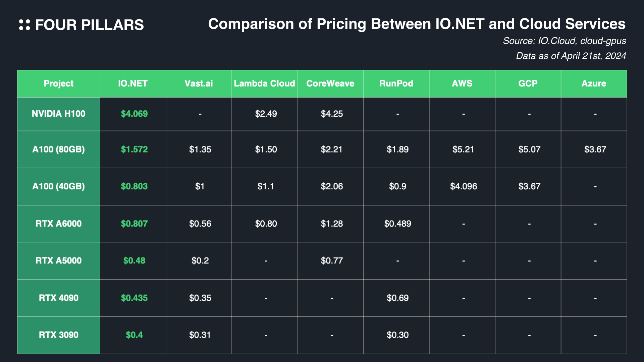Click the RunPod $0.489 price cell
644x362 pixels.
coord(397,224)
